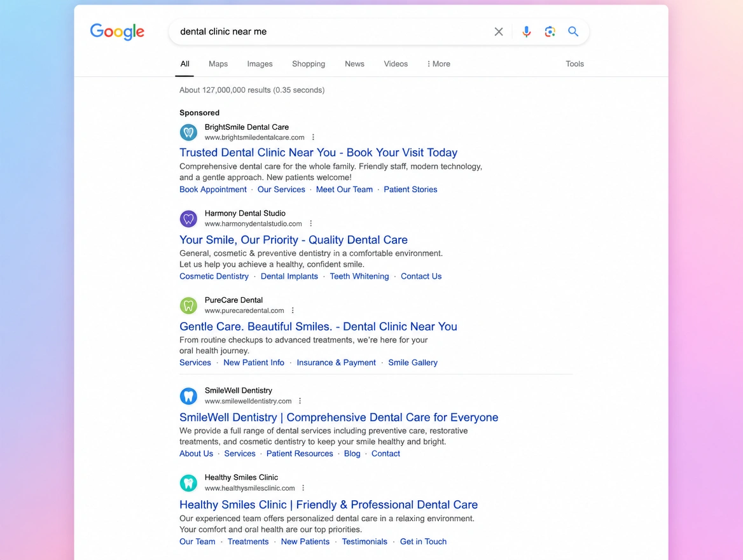Switch to the News tab
Viewport: 743px width, 560px height.
[354, 64]
